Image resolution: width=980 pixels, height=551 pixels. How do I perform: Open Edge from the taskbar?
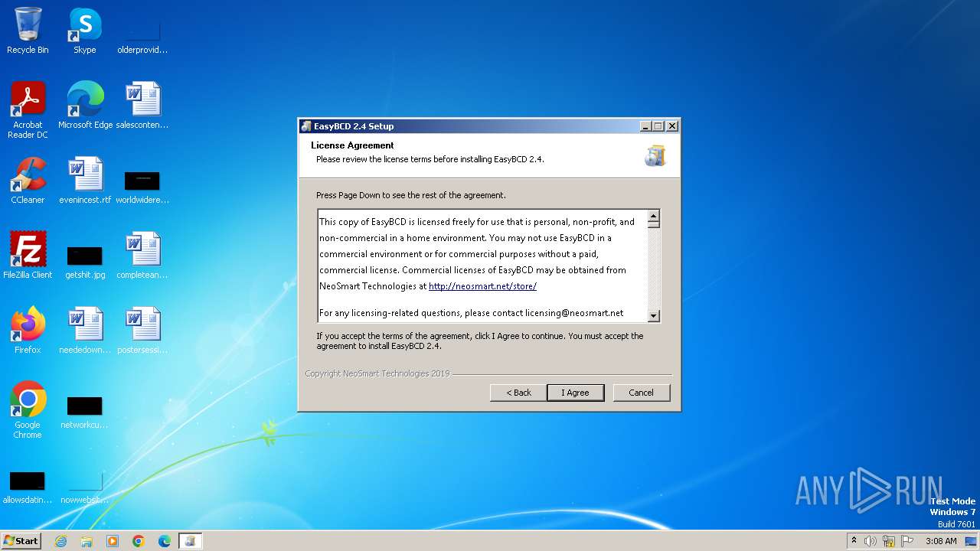tap(165, 541)
